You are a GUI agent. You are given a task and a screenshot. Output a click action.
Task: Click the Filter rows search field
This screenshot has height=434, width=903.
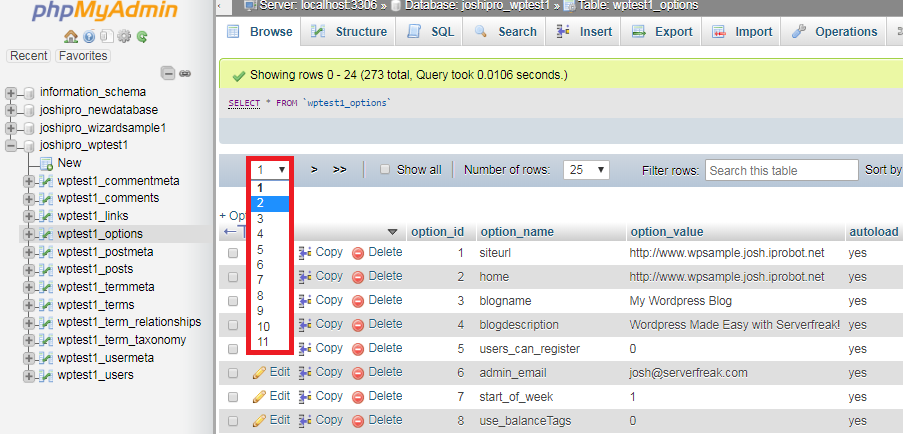[781, 170]
